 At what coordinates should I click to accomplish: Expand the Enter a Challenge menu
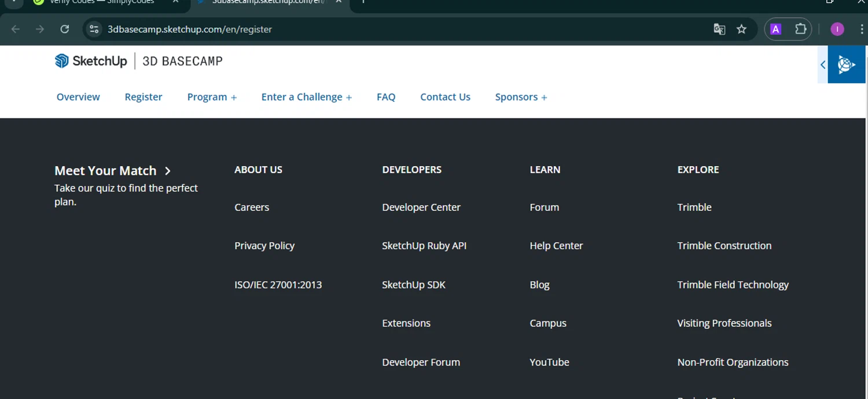[307, 97]
